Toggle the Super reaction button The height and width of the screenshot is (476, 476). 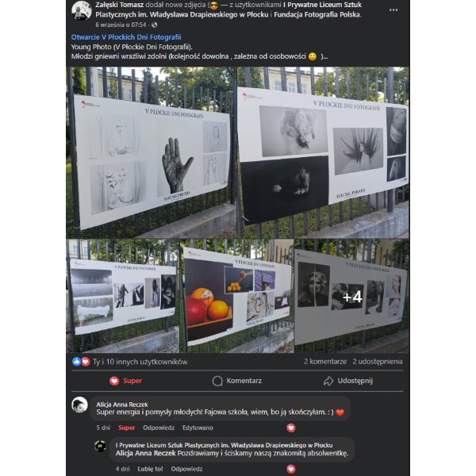point(125,381)
